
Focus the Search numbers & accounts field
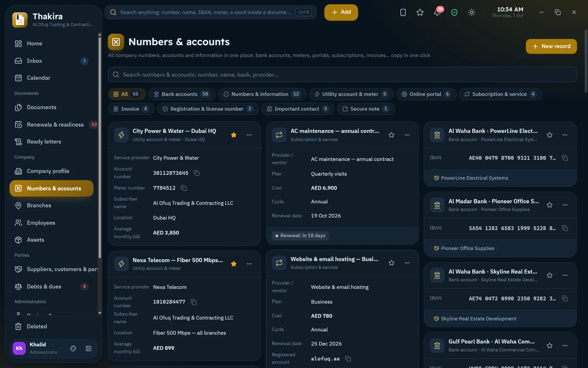342,75
